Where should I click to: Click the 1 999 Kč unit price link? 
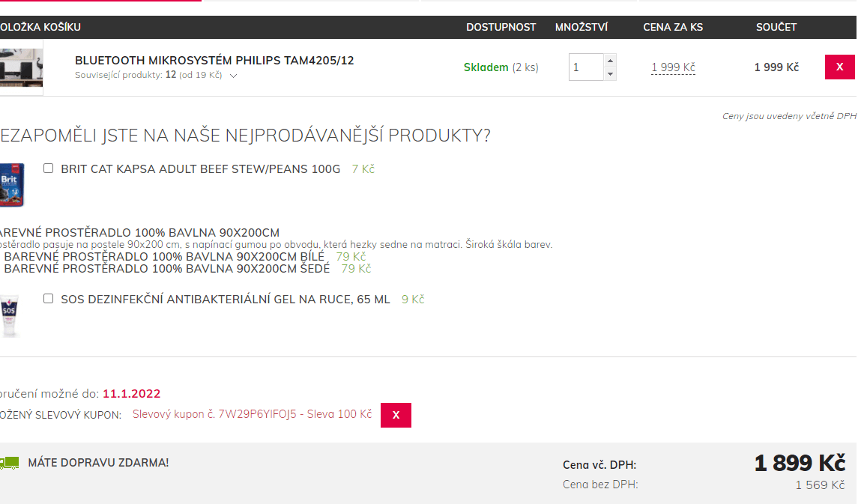(673, 67)
